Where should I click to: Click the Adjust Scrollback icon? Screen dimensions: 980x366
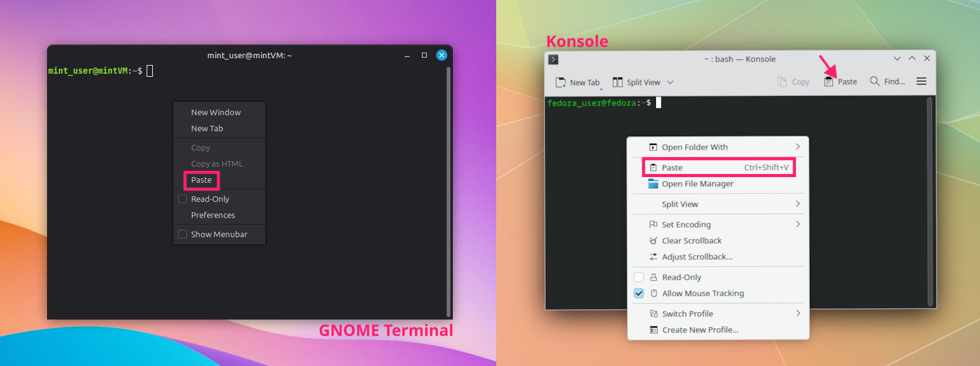pos(653,257)
